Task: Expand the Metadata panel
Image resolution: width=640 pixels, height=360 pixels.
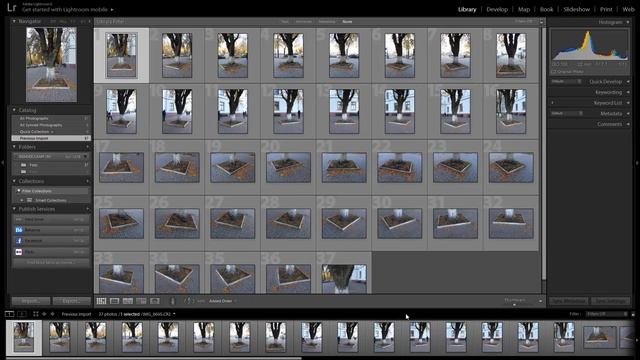Action: pyautogui.click(x=628, y=113)
